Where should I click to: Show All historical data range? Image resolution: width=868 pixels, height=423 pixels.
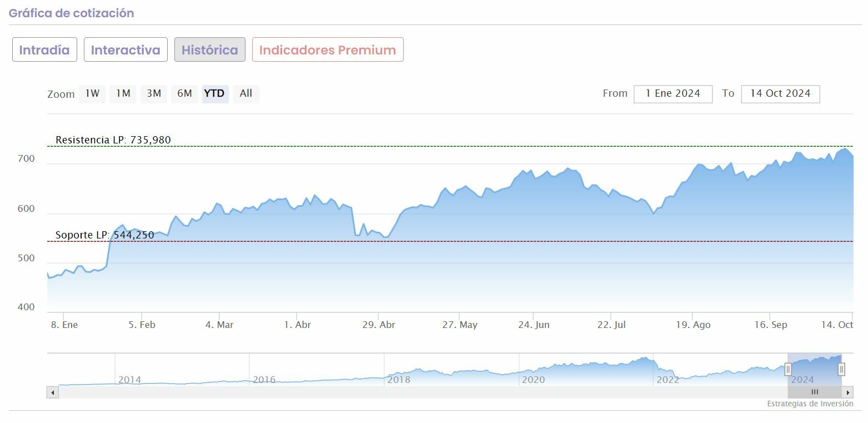(246, 93)
